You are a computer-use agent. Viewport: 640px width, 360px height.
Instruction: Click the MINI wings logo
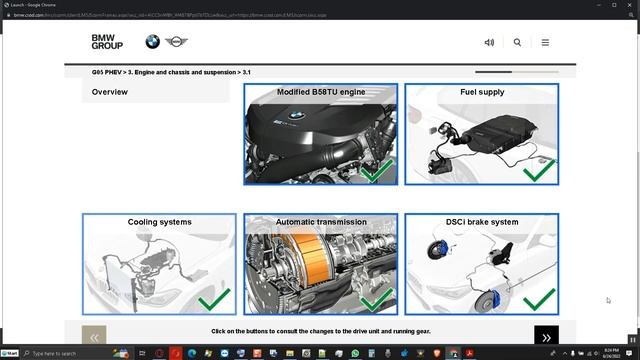click(176, 42)
